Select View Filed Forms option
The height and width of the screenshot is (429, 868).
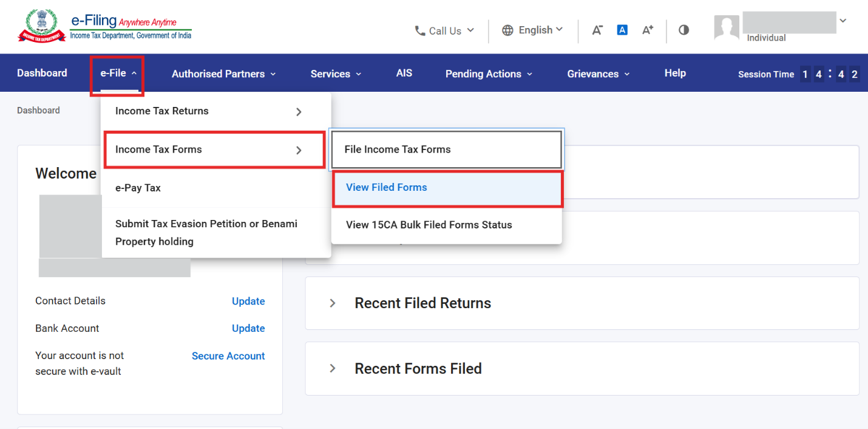point(387,188)
